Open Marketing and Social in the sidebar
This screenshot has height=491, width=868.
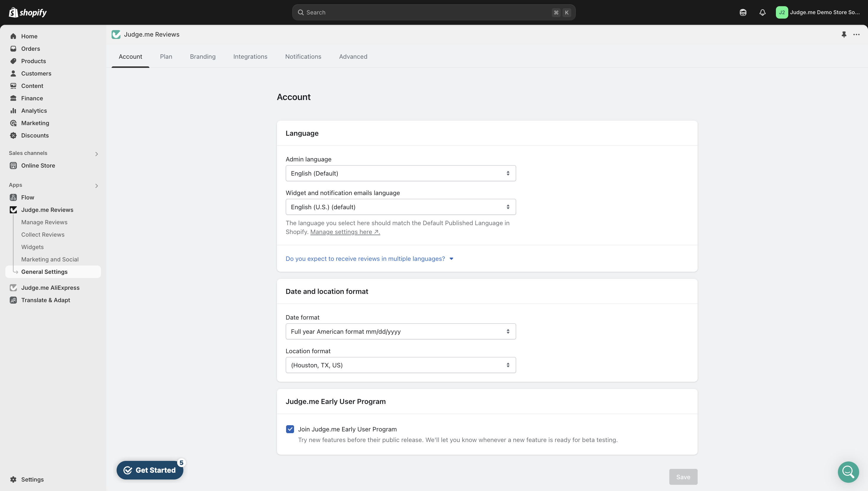(x=50, y=260)
